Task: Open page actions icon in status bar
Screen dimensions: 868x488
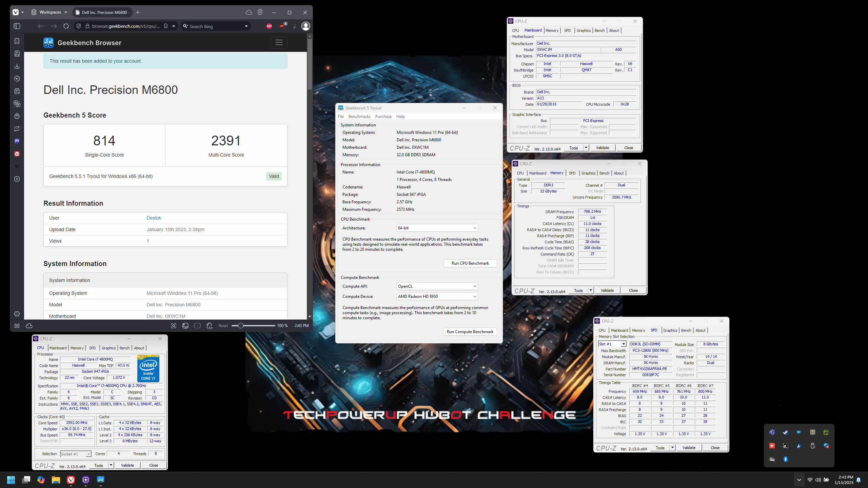Action: (x=210, y=326)
